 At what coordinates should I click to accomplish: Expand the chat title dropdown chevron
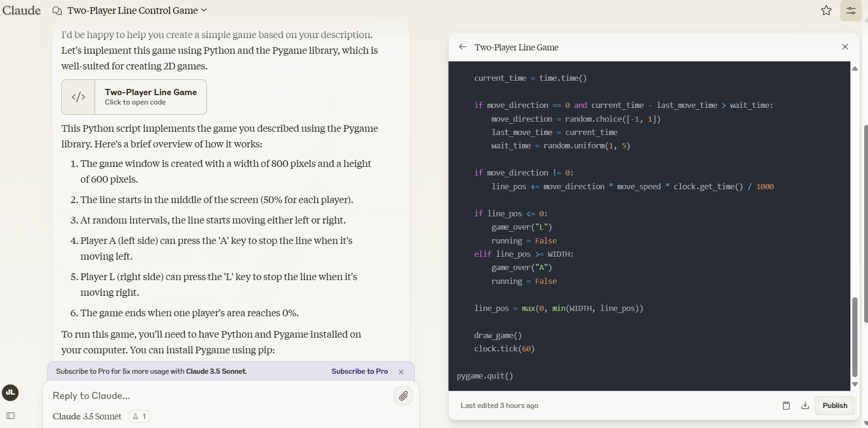click(204, 10)
